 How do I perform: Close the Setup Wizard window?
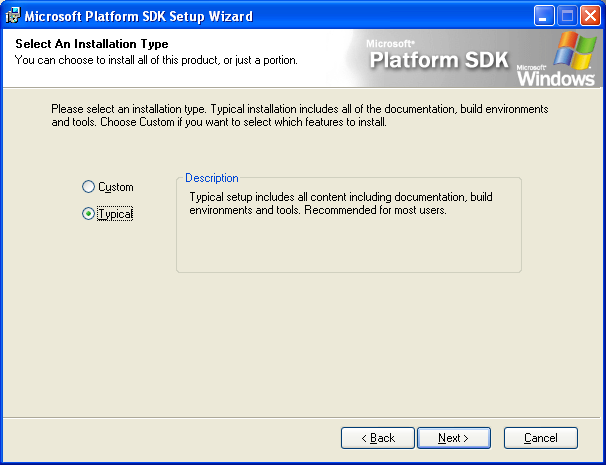[x=591, y=16]
